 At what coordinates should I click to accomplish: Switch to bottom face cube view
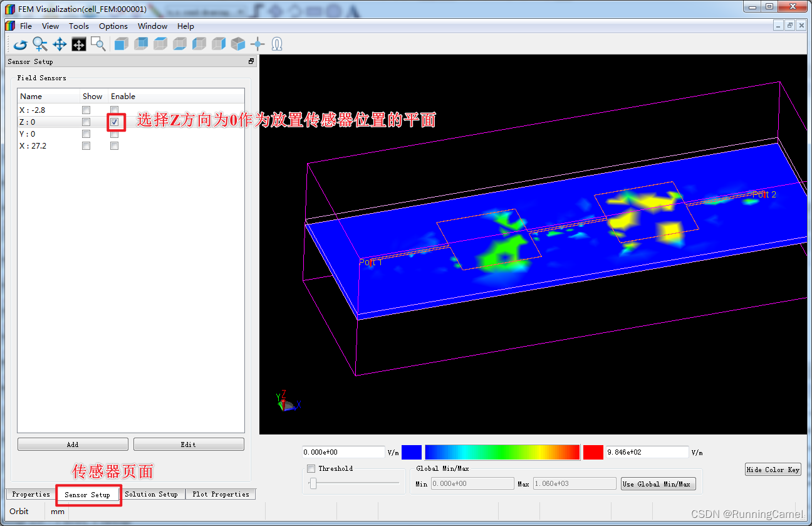coord(180,44)
